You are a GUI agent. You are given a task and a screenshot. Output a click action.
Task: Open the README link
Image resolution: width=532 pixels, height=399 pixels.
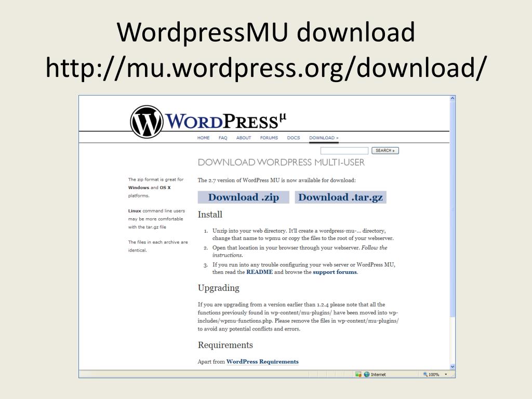click(x=260, y=272)
